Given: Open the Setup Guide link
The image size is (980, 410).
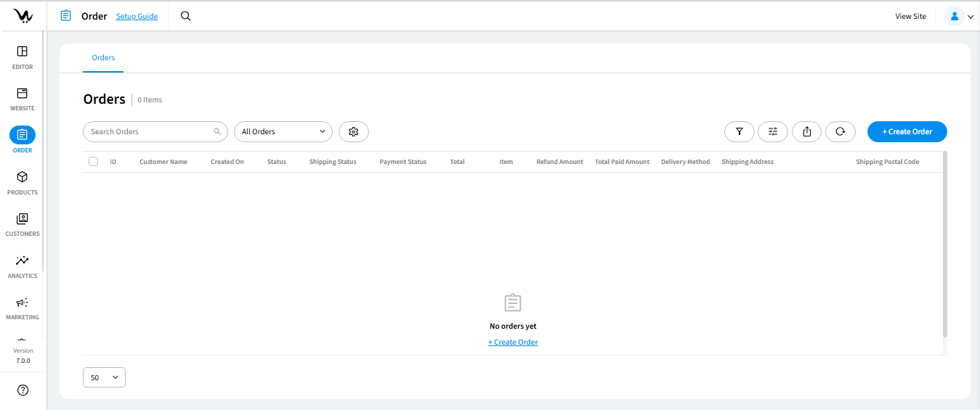Looking at the screenshot, I should [x=137, y=16].
